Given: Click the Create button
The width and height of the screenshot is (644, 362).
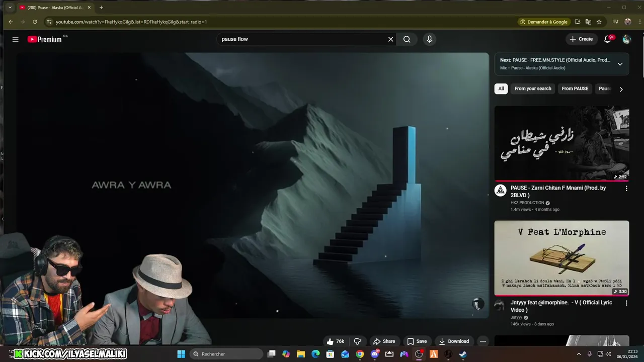Looking at the screenshot, I should click(581, 39).
